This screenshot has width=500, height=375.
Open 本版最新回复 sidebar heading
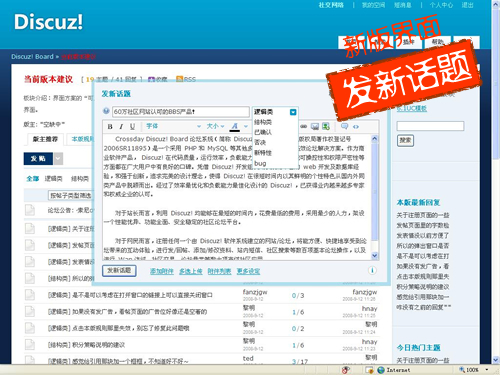(x=418, y=202)
